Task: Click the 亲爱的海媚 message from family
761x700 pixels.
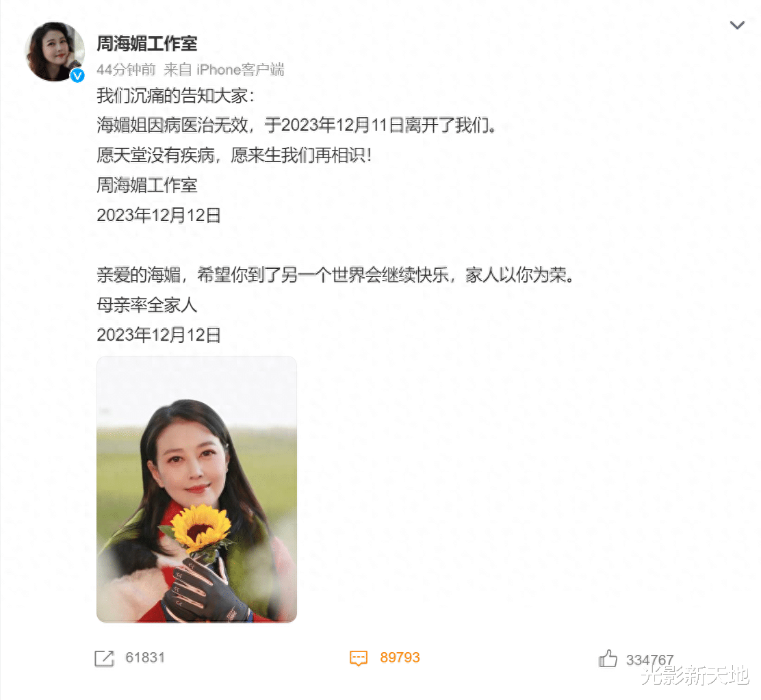Action: (x=335, y=275)
